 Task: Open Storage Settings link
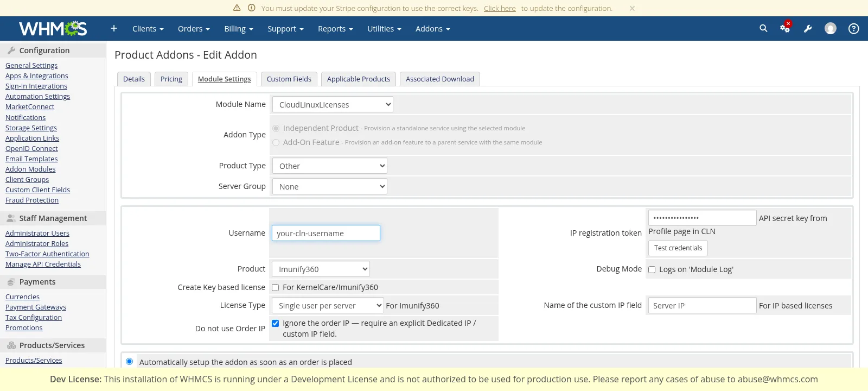[31, 128]
